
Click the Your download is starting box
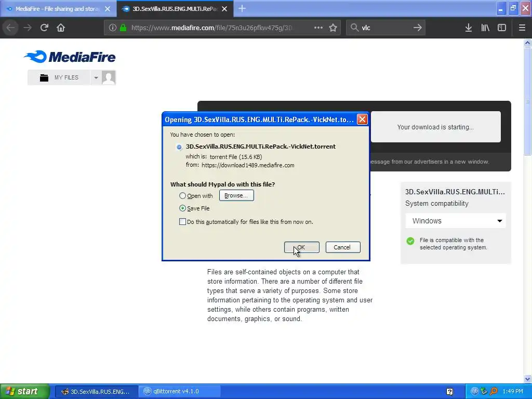click(x=435, y=127)
